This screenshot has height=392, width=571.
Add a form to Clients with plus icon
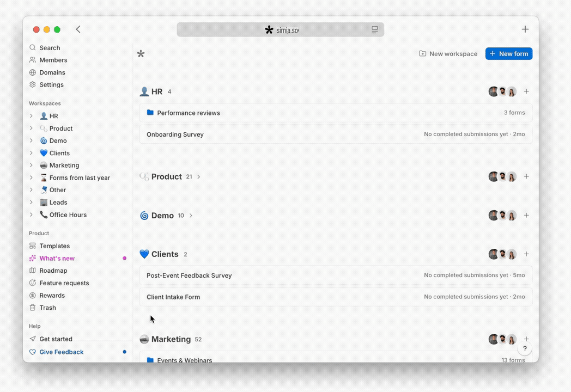tap(526, 254)
